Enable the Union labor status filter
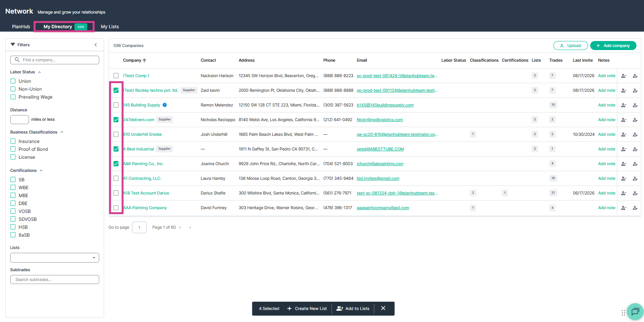 coord(13,81)
